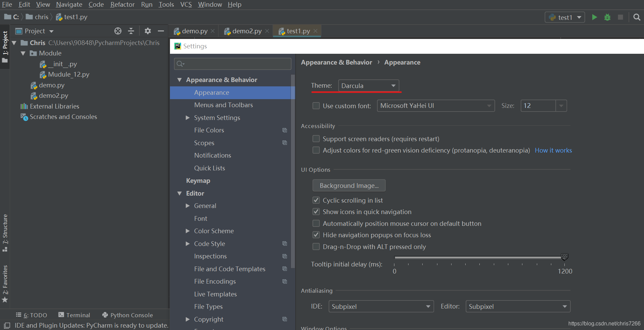Open the 1: Project side tool window
This screenshot has height=330, width=644.
pos(5,46)
